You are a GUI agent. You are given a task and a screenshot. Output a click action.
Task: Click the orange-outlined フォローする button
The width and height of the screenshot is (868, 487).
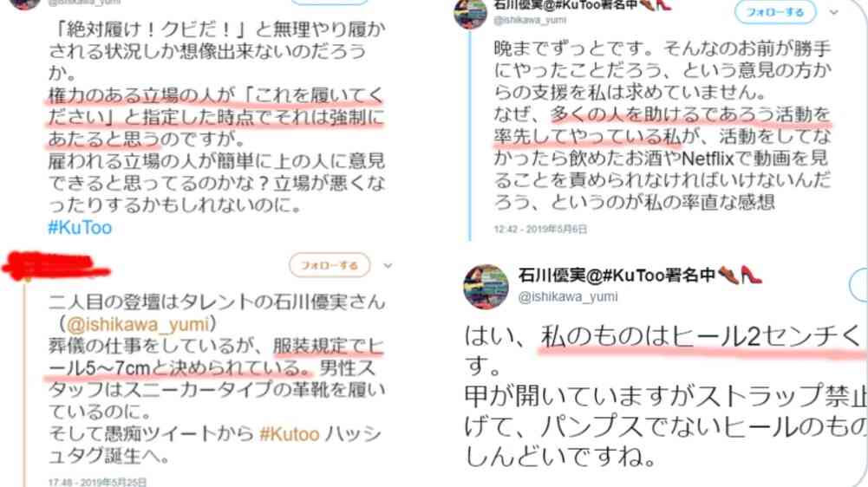330,266
